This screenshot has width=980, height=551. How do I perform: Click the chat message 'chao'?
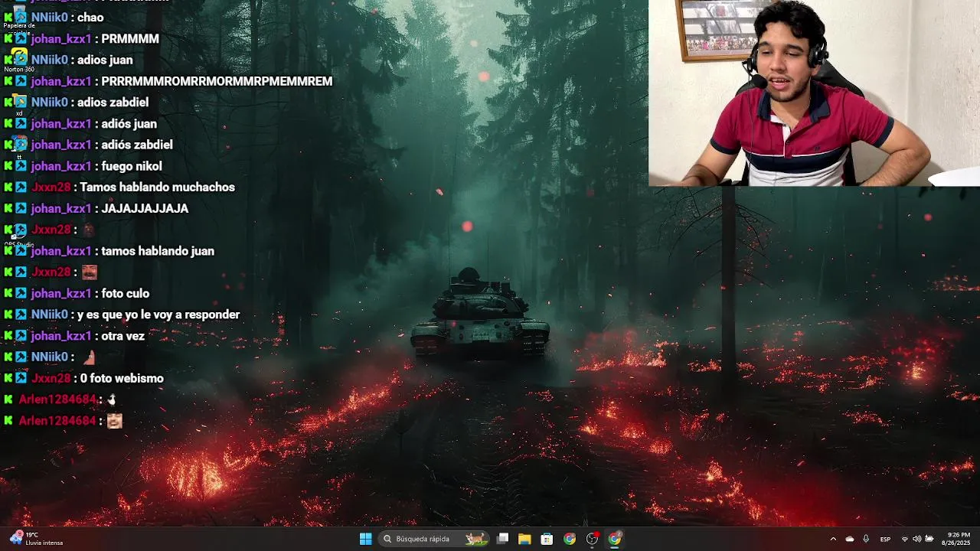click(x=90, y=18)
